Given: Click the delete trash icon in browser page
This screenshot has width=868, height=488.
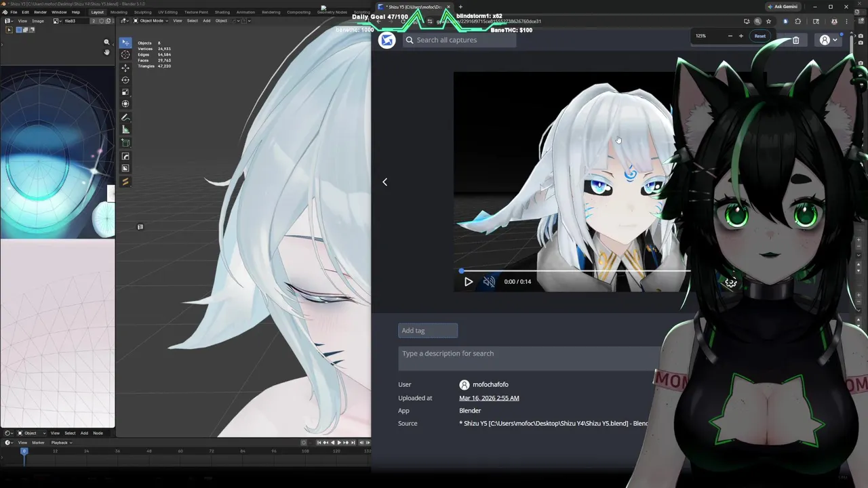Looking at the screenshot, I should [795, 40].
